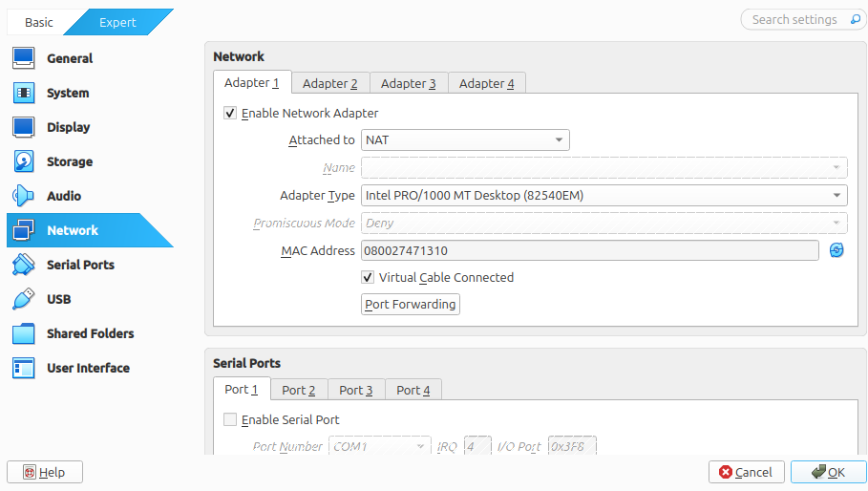Open the Audio speaker icon
Screen dimensions: 868x491
(24, 196)
